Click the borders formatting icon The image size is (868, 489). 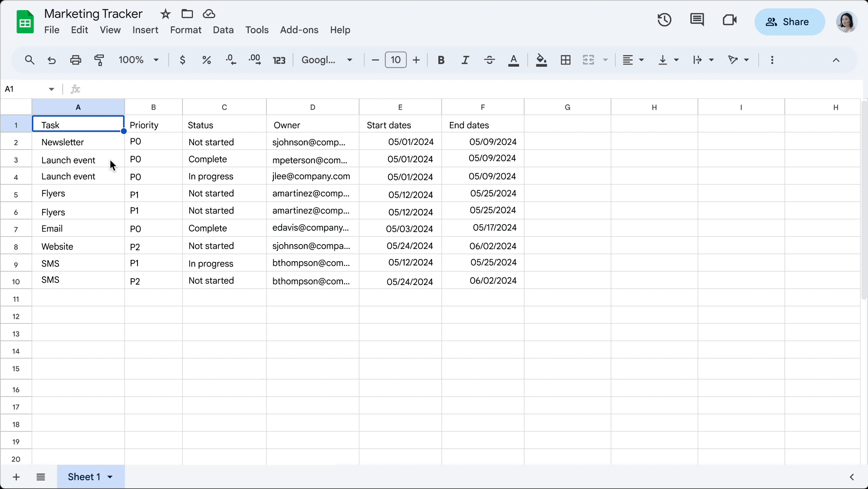[x=565, y=60]
